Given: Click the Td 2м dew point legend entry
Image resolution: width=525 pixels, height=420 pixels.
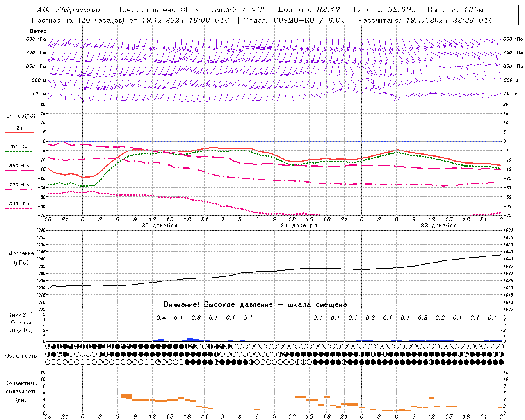Looking at the screenshot, I should [x=19, y=147].
